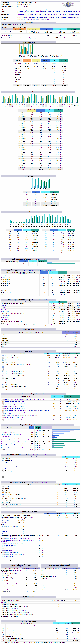The width and height of the screenshot is (81, 644).
Task: Click the Google Chrome browser icon
Action: pyautogui.click(x=3, y=486)
